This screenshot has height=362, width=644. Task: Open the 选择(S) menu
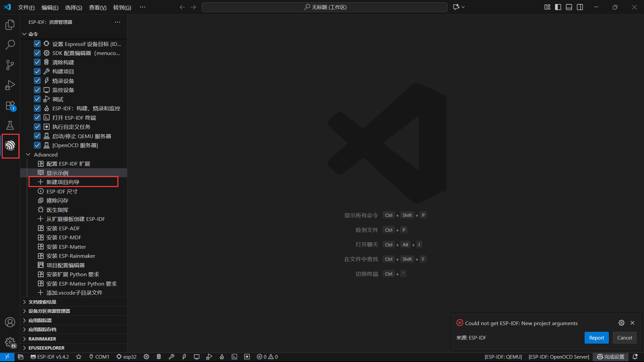pos(73,7)
